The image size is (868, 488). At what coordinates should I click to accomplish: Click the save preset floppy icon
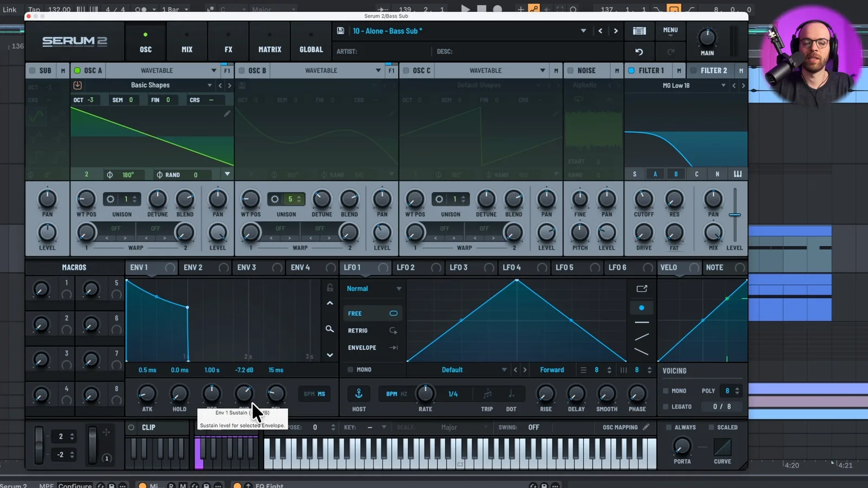(340, 31)
